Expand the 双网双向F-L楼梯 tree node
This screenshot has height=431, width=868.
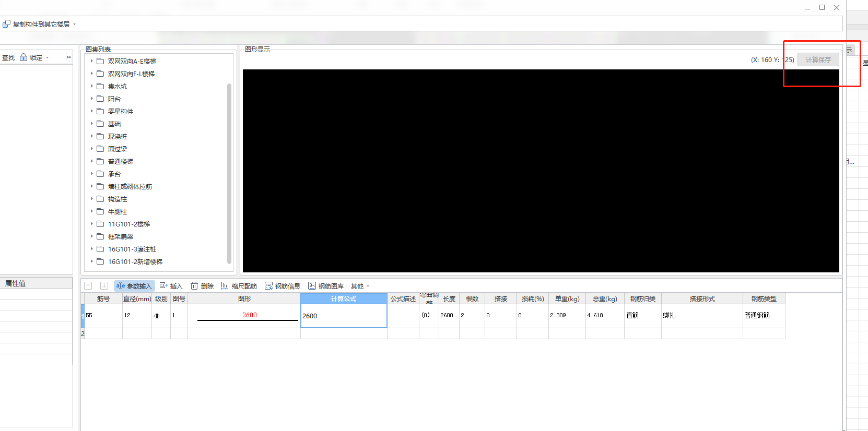click(91, 74)
